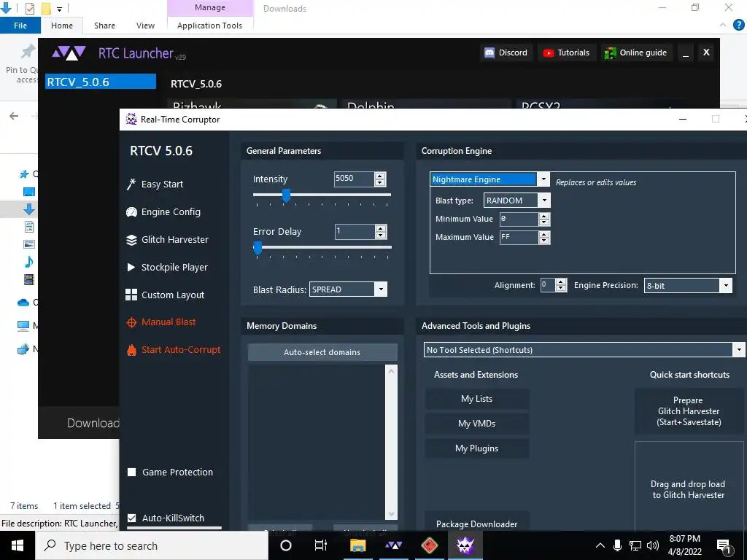This screenshot has width=747, height=560.
Task: Click My VMDs button
Action: coord(477,424)
